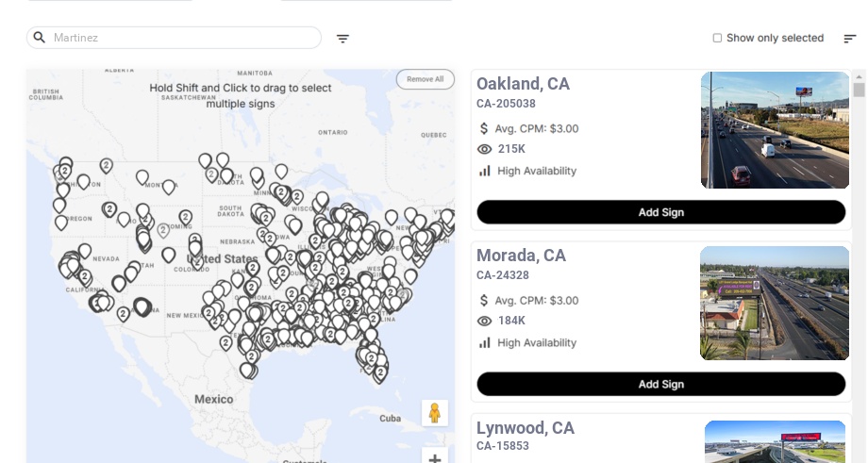Click the Morada, CA listing title
868x463 pixels.
(x=521, y=256)
